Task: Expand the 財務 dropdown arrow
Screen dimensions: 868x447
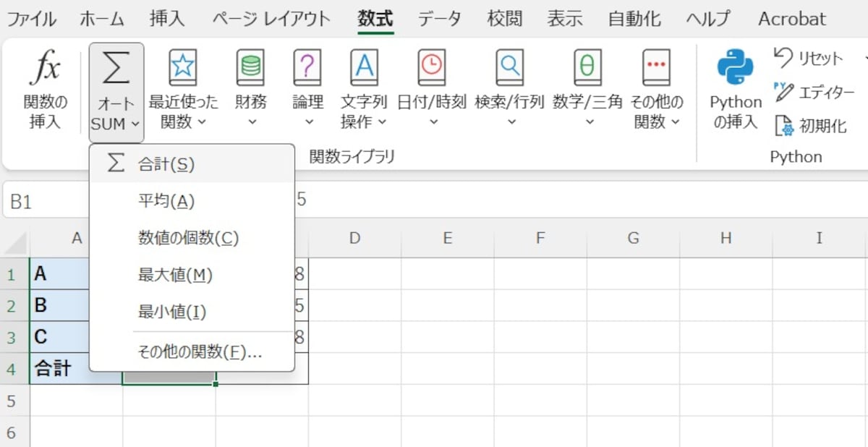Action: [250, 122]
